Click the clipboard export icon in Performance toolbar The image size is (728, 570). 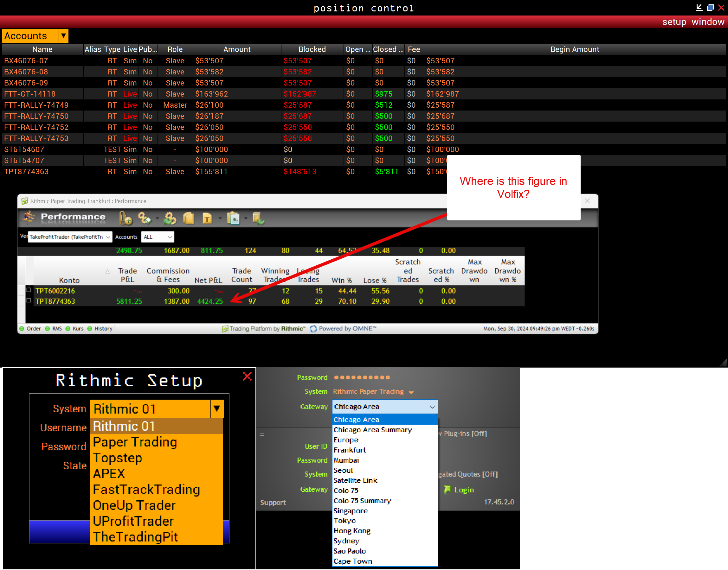tap(234, 218)
